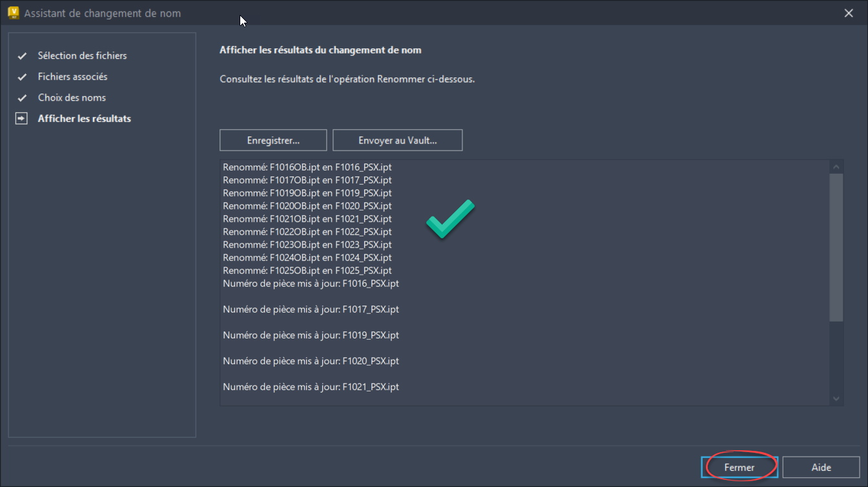The width and height of the screenshot is (868, 487).
Task: Click the results scrollbar down arrow
Action: point(837,399)
